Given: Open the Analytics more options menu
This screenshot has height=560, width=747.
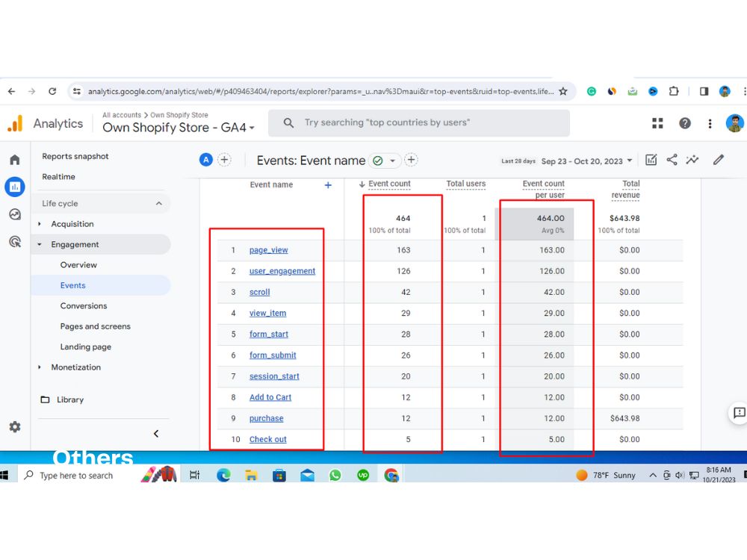Looking at the screenshot, I should point(710,123).
